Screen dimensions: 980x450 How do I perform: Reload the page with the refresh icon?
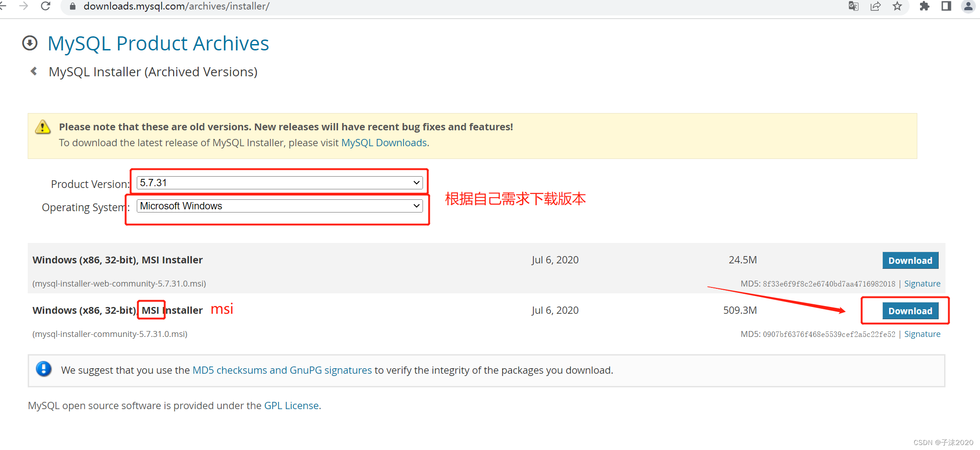45,6
